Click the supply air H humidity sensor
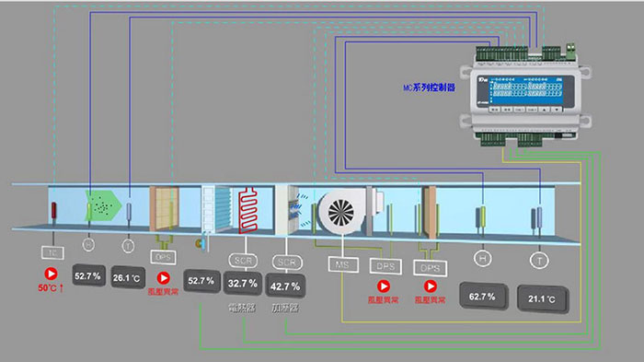 [483, 258]
